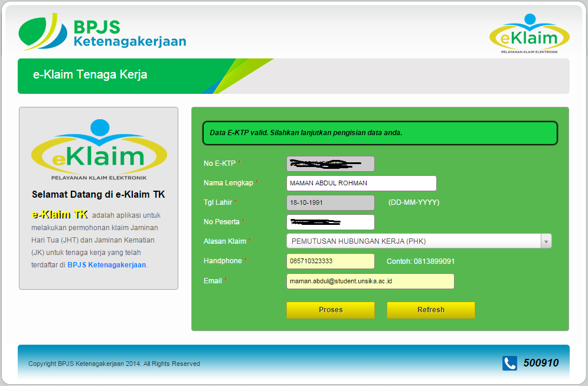Click the 'Nama Lengkap' label
The width and height of the screenshot is (588, 386).
(x=228, y=183)
